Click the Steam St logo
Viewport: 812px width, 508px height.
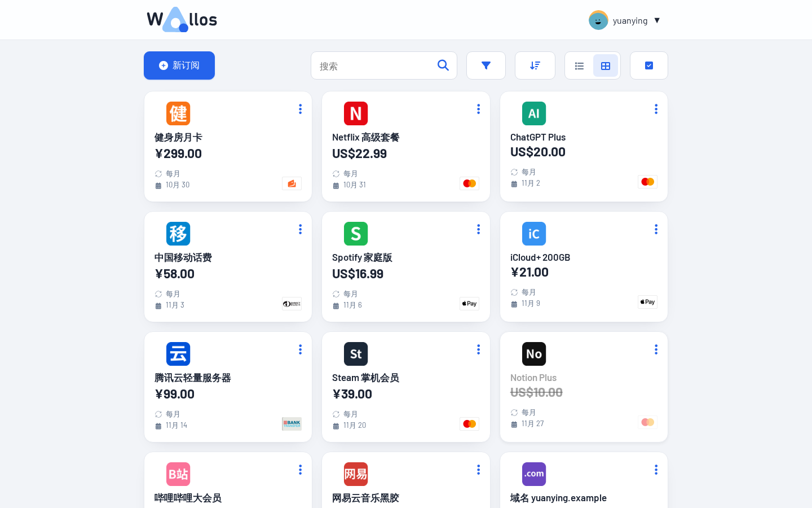pyautogui.click(x=356, y=354)
